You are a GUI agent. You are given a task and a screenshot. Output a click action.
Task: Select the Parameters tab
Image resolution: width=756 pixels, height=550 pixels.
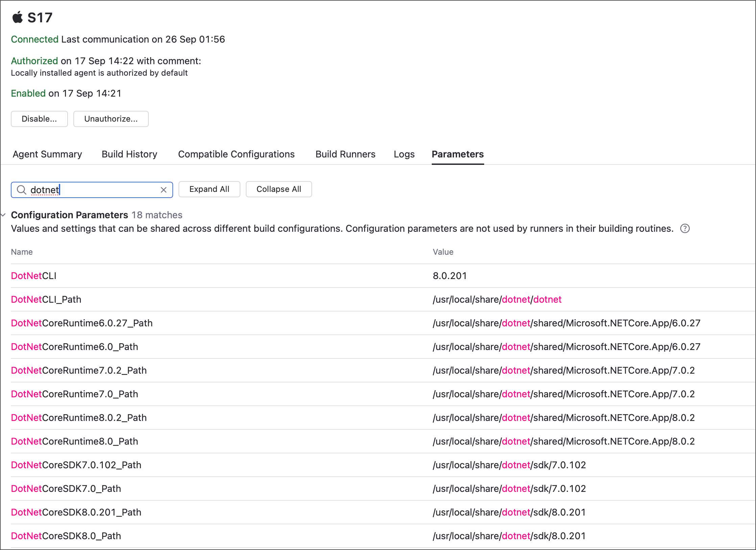point(457,154)
